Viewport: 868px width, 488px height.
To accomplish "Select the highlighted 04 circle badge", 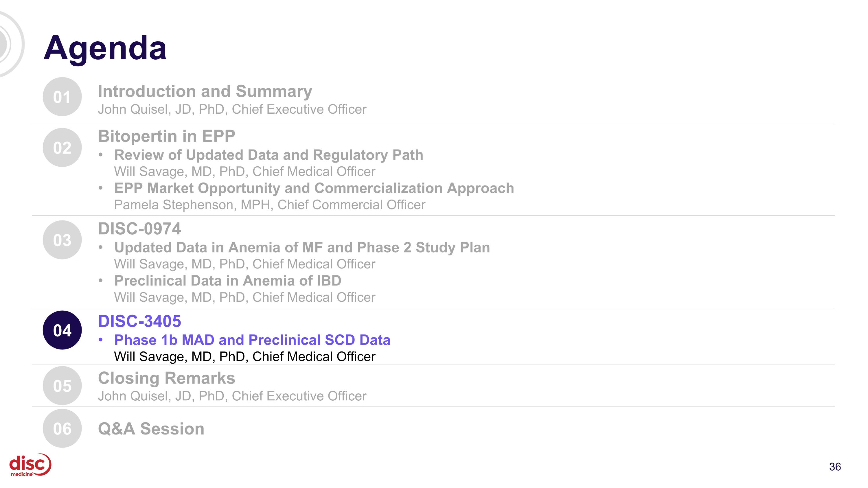I will pyautogui.click(x=62, y=330).
